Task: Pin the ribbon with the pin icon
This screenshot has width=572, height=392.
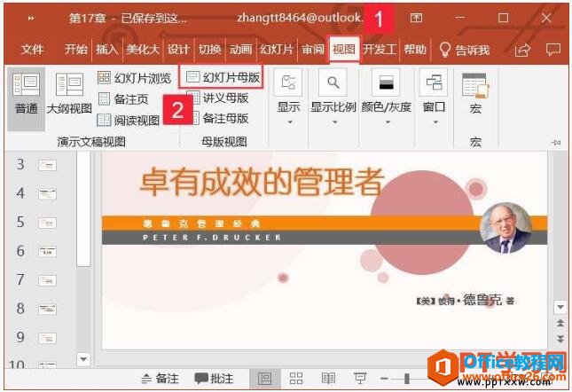Action: pos(557,143)
